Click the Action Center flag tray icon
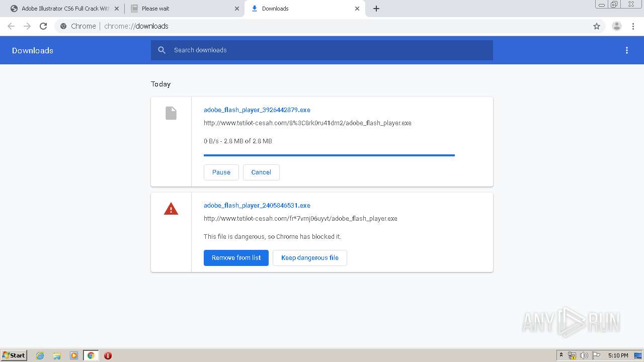 click(x=596, y=355)
